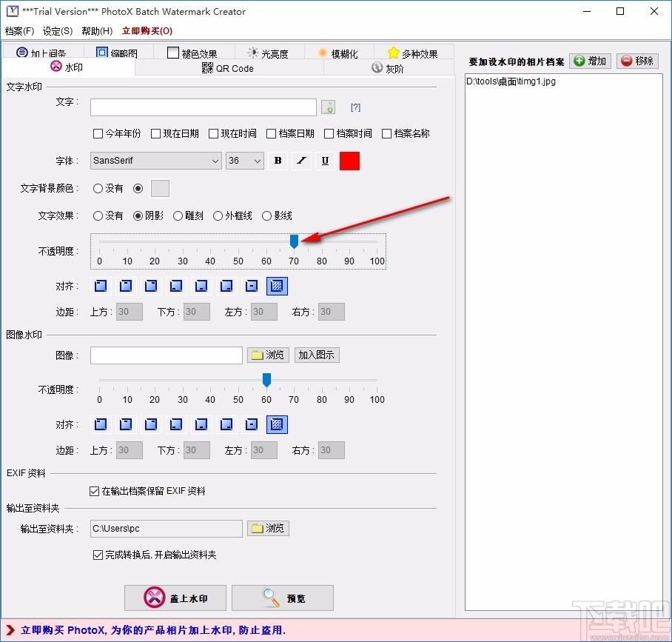Click the insert icon beside the text field
672x642 pixels.
329,107
